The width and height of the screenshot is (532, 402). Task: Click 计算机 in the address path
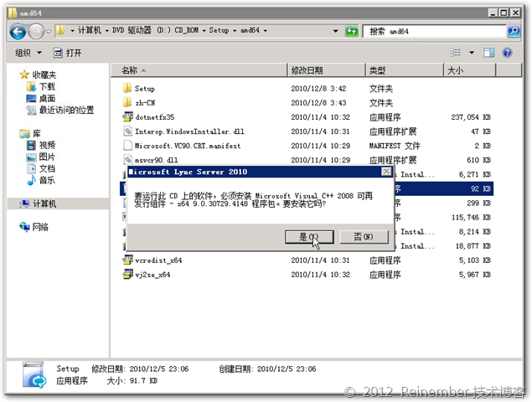click(x=90, y=30)
